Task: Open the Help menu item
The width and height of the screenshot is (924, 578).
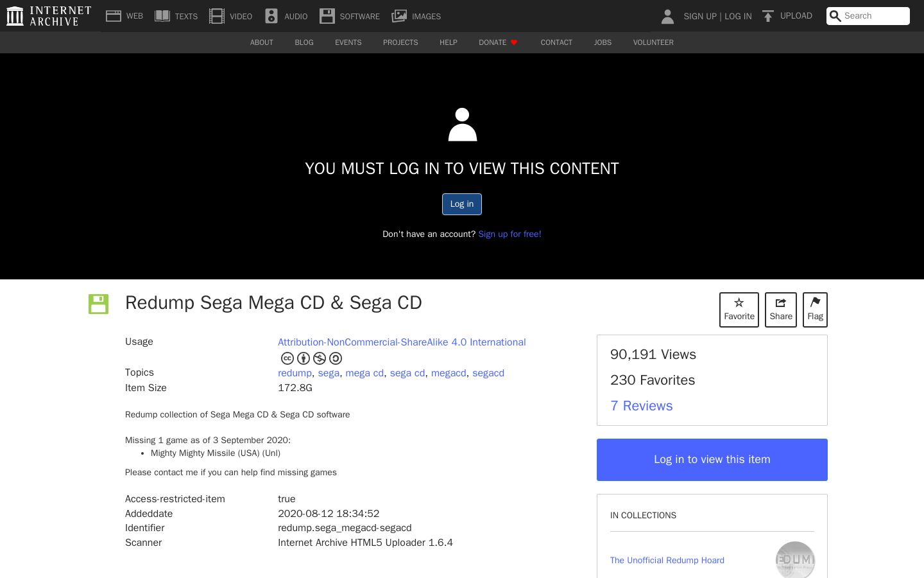Action: 449,42
